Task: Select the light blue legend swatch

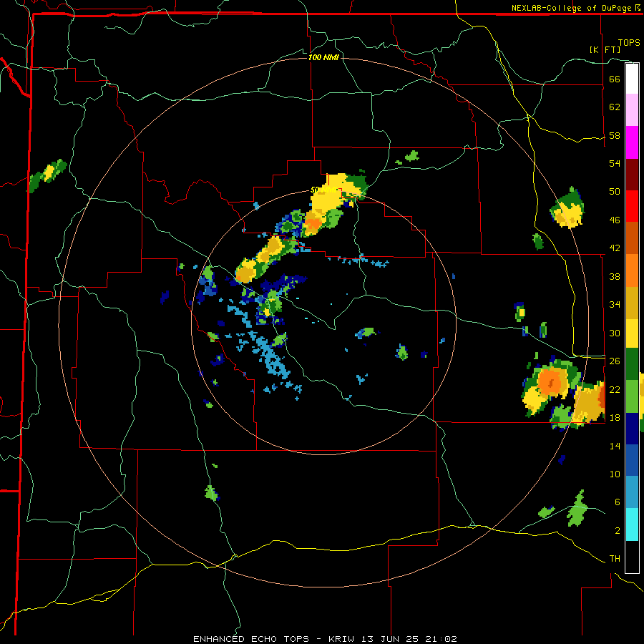Action: pos(632,492)
